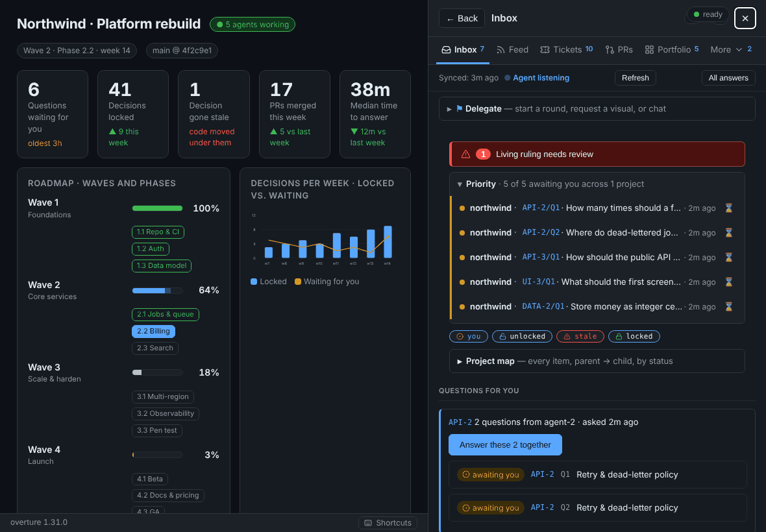Viewport: 766px width, 532px height.
Task: Select the 3.1 Multi-region phase chip
Action: click(x=163, y=397)
